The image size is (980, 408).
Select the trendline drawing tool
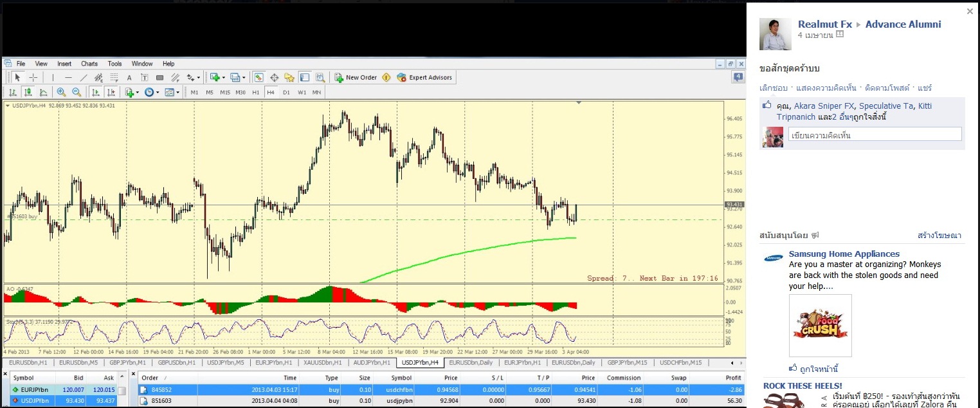(84, 77)
